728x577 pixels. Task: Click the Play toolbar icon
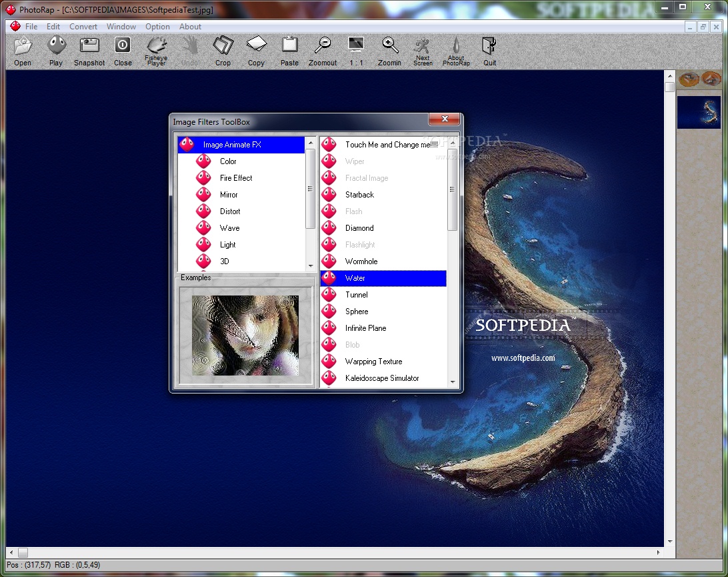(56, 51)
